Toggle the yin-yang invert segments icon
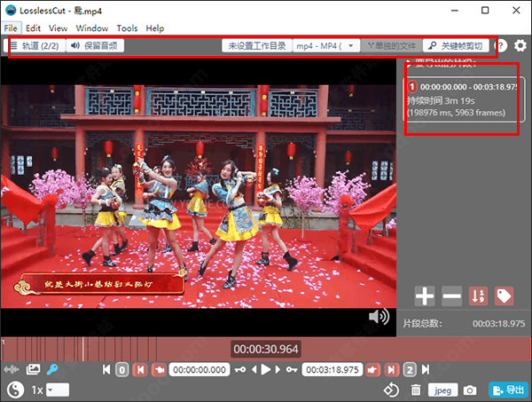The height and width of the screenshot is (402, 532). tap(15, 390)
